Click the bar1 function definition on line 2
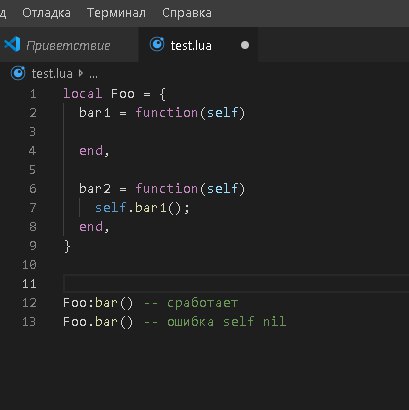 click(x=162, y=113)
